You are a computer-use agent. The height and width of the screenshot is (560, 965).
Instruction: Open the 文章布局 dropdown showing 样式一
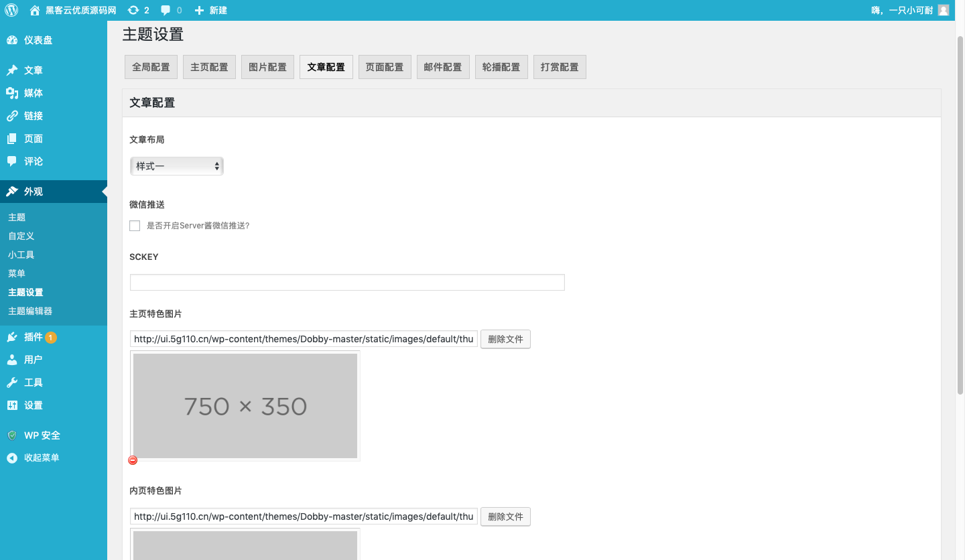[176, 166]
